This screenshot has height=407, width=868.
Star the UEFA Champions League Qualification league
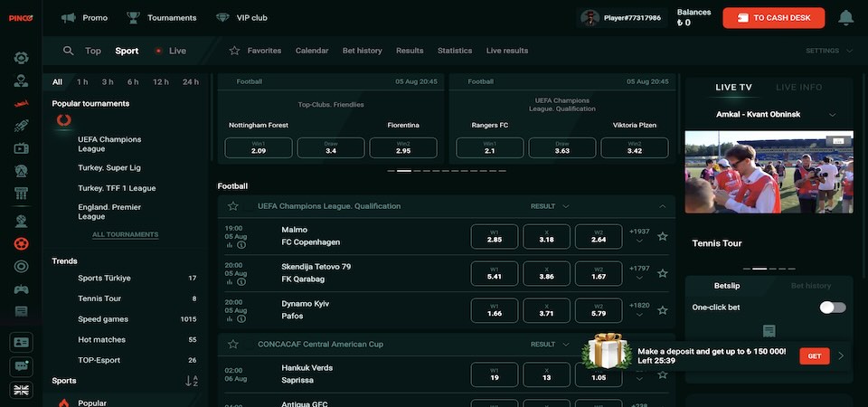[233, 206]
